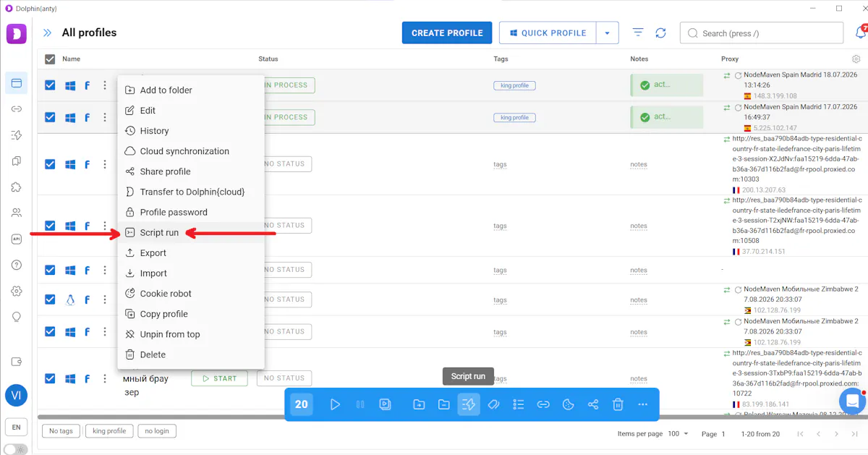Click remove-from-folder icon in bulk toolbar
The height and width of the screenshot is (455, 868).
click(x=444, y=404)
